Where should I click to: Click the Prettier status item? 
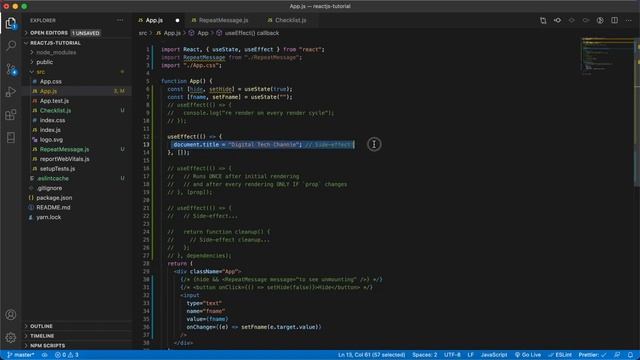(x=593, y=355)
